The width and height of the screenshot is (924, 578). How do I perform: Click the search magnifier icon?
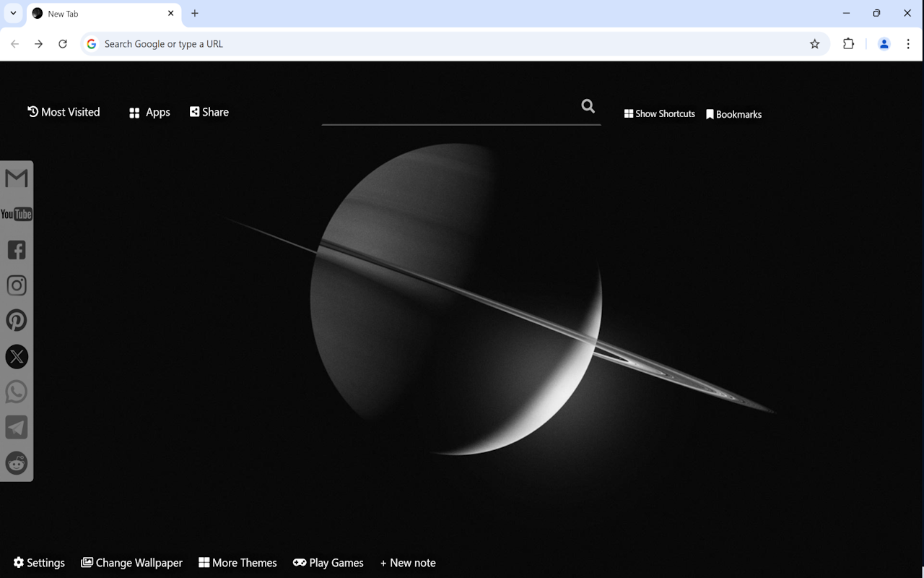pos(588,106)
